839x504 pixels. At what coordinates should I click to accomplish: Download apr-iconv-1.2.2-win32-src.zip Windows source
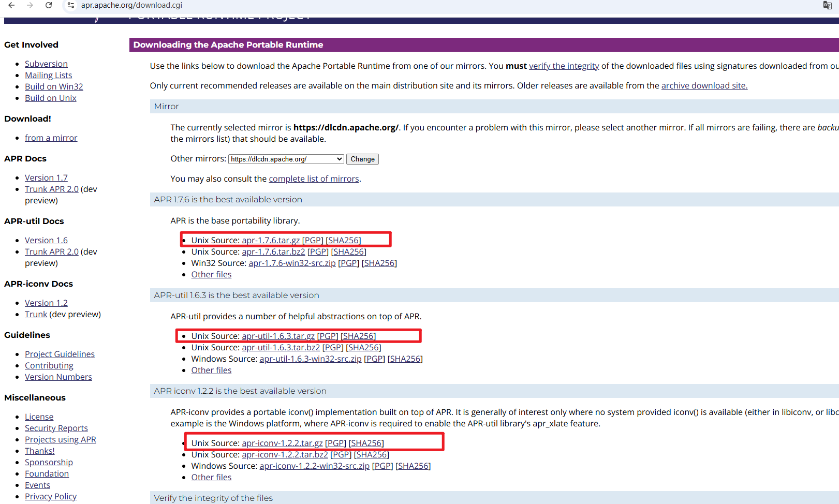tap(314, 466)
